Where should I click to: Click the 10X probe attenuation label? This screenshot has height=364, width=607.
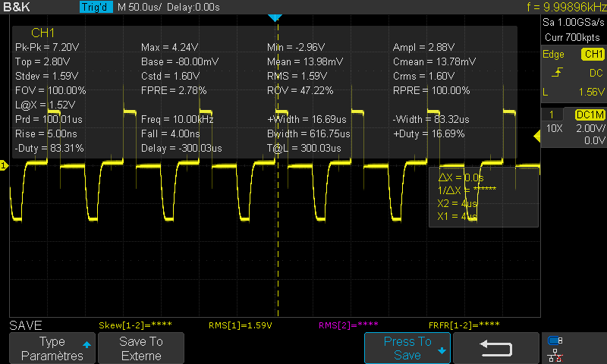554,128
